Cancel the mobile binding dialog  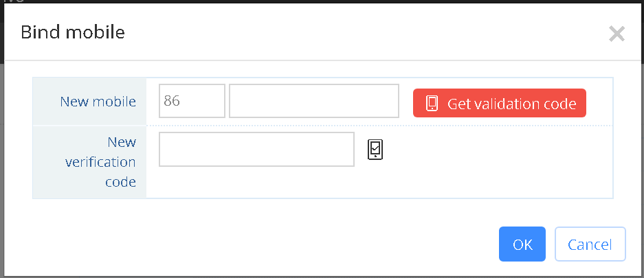[x=590, y=244]
